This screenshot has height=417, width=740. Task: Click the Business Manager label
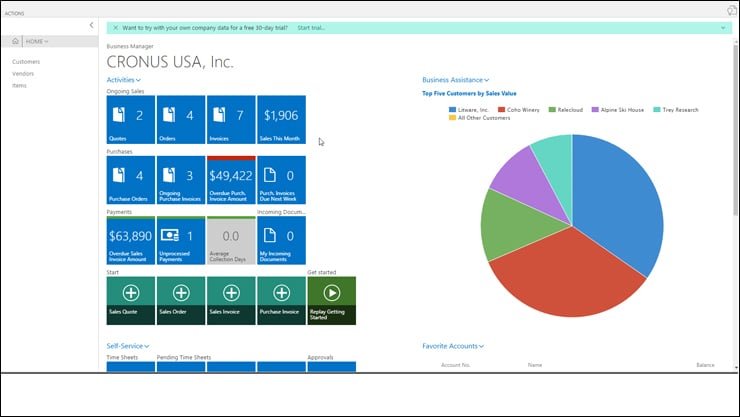tap(130, 46)
